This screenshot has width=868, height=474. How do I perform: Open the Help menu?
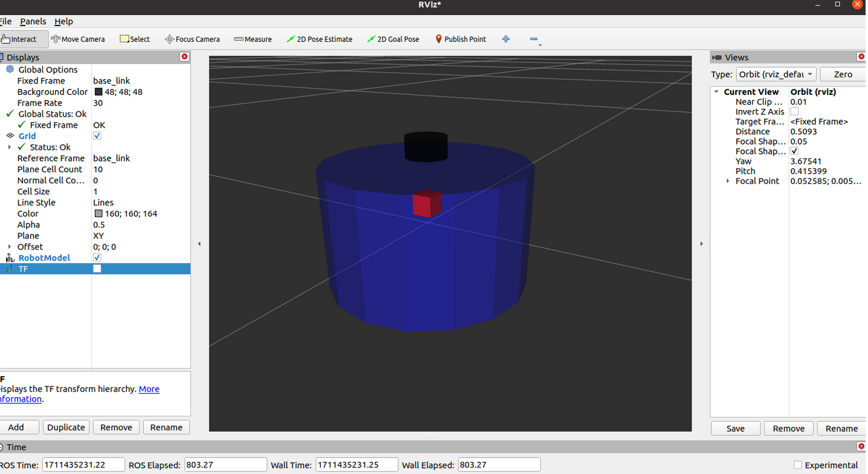[x=63, y=21]
